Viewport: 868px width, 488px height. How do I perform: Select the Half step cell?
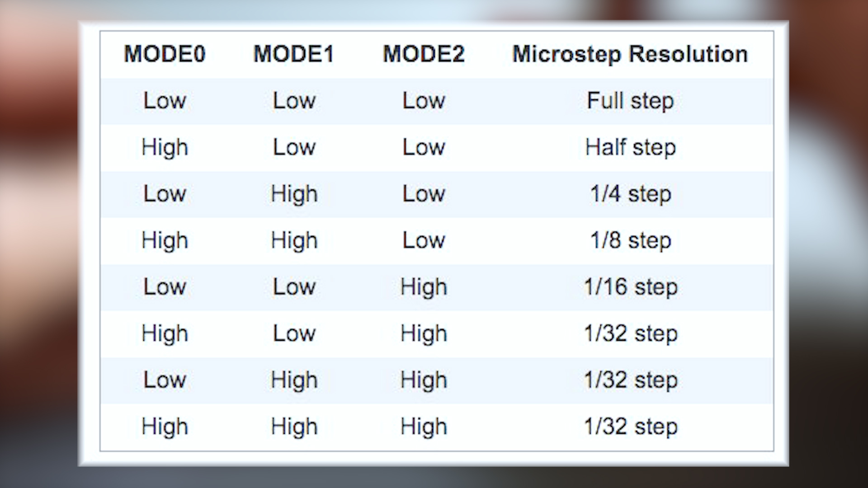[x=630, y=147]
